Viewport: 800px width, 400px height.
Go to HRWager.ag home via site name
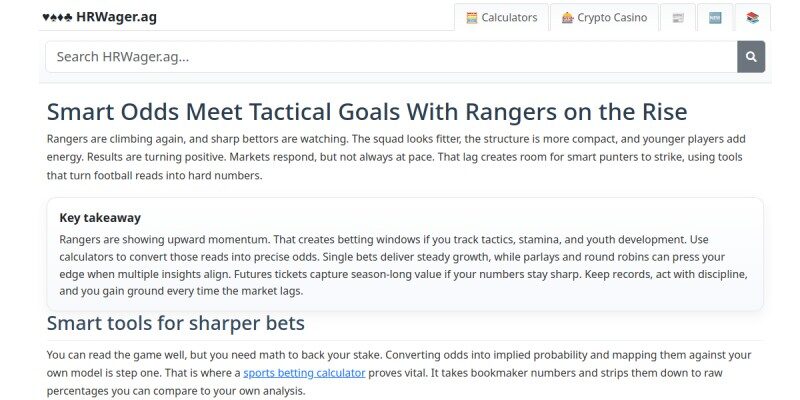pyautogui.click(x=116, y=17)
